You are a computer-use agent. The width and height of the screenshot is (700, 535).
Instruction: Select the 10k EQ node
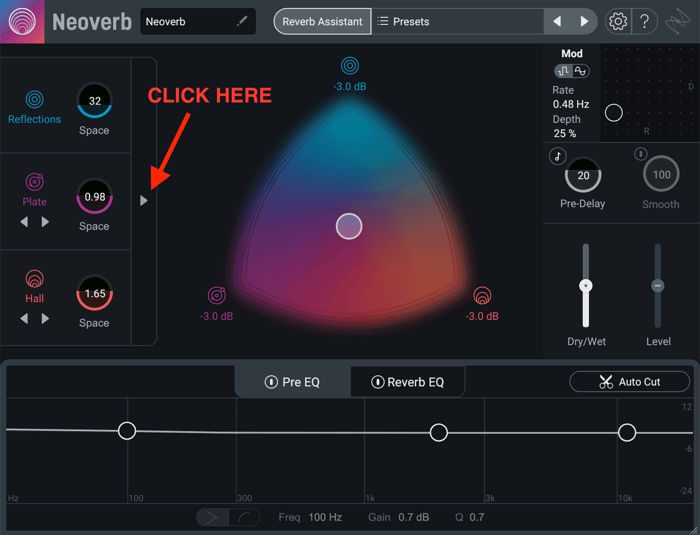coord(627,432)
